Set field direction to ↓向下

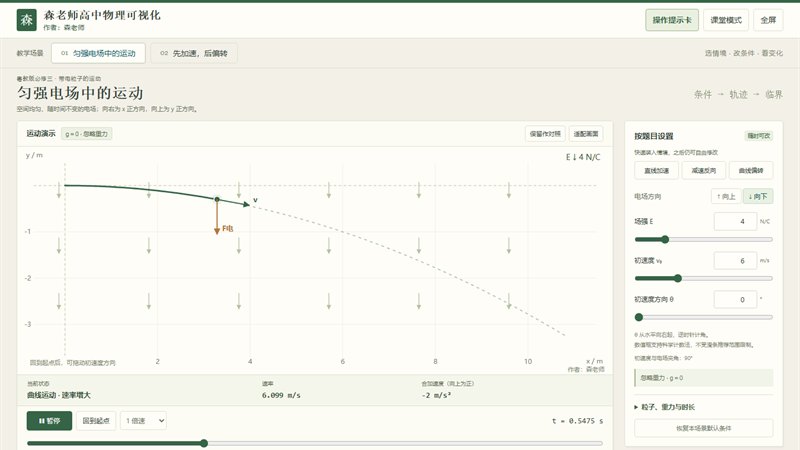758,196
